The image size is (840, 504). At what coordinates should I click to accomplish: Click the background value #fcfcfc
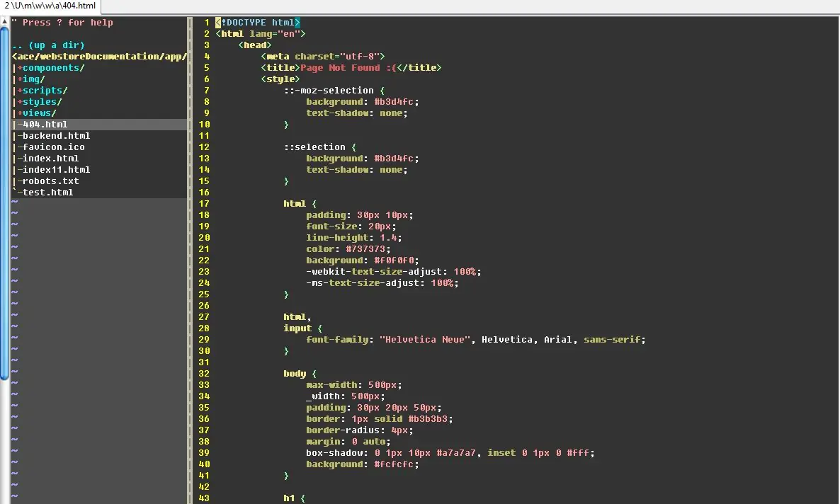pos(394,464)
